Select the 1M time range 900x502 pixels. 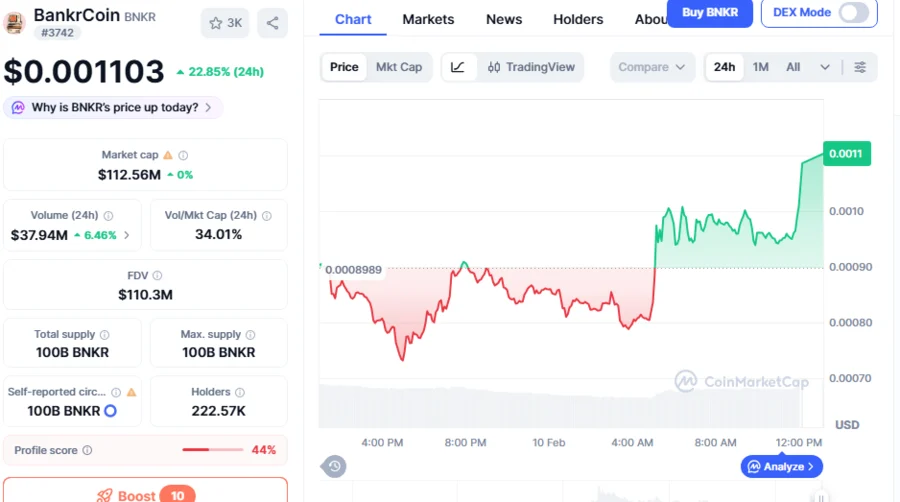761,67
